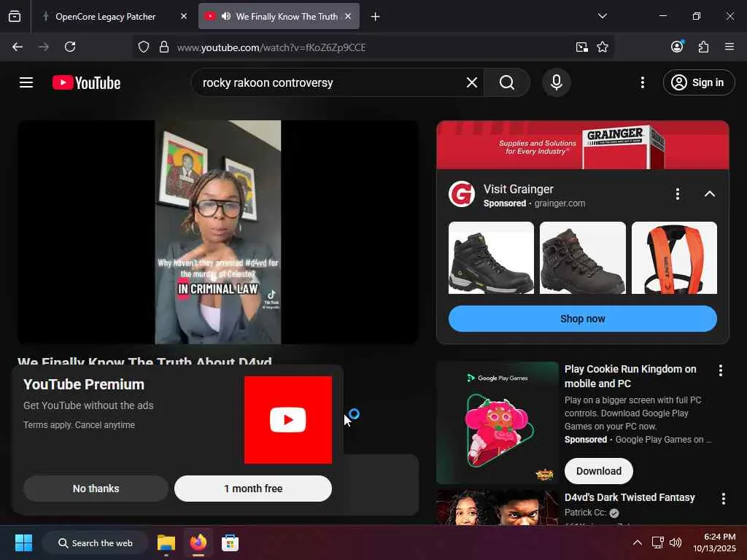This screenshot has width=747, height=560.
Task: Close the OpenCore Legacy Patcher tab
Action: (183, 17)
